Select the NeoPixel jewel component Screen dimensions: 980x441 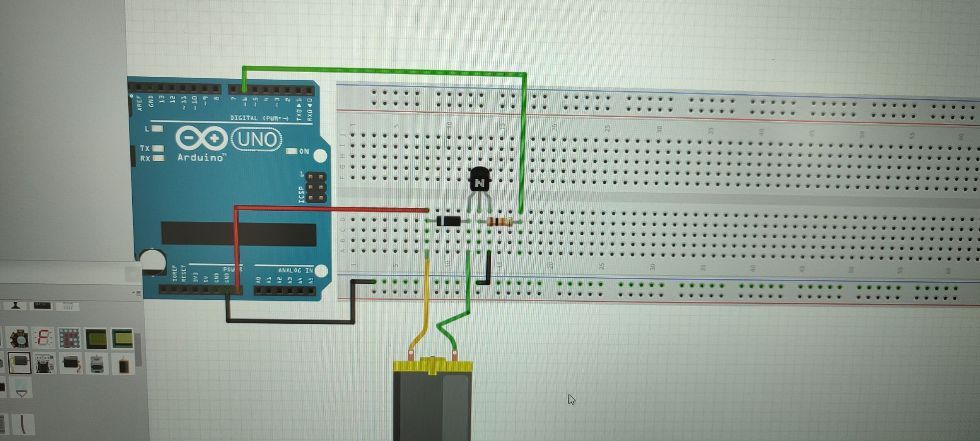tap(19, 338)
